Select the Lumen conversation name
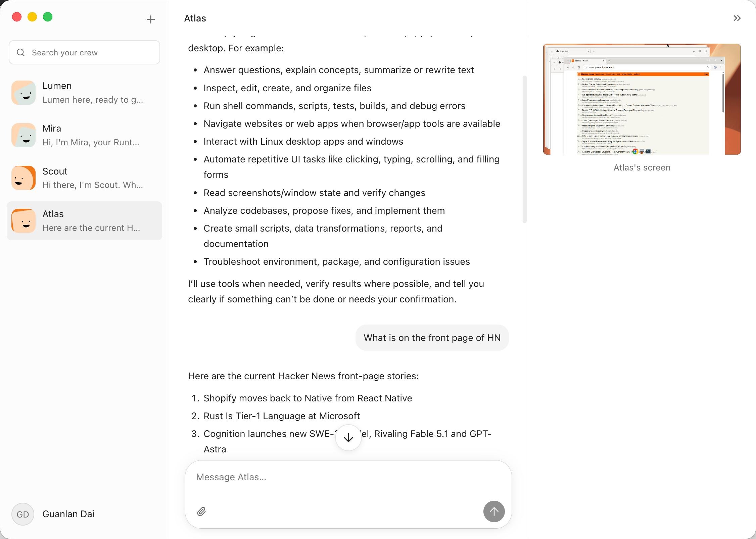The image size is (756, 539). [57, 86]
